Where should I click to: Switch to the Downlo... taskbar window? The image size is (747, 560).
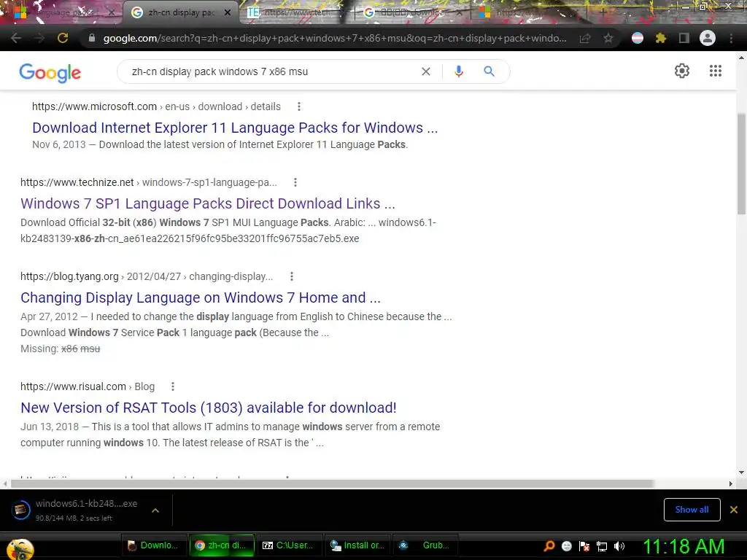pos(153,545)
